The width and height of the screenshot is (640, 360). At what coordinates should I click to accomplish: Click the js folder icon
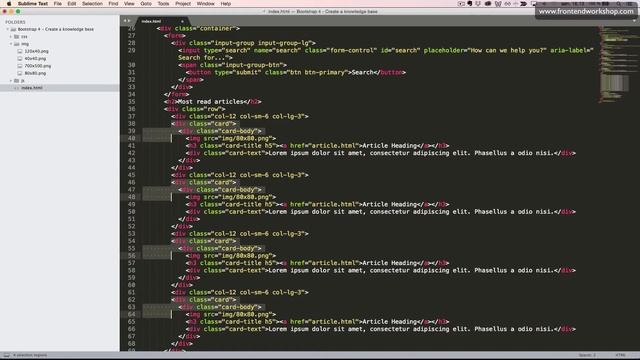tap(17, 81)
